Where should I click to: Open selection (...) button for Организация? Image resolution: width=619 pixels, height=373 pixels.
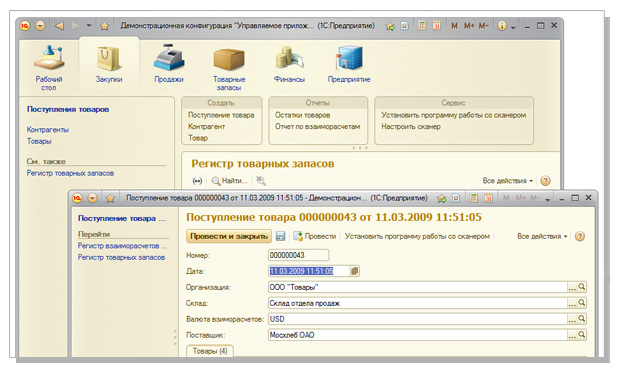(x=572, y=287)
